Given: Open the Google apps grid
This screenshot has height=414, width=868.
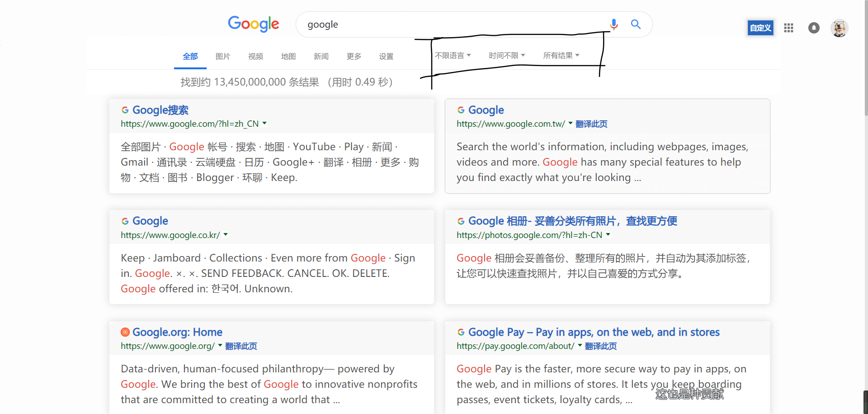Looking at the screenshot, I should (788, 28).
